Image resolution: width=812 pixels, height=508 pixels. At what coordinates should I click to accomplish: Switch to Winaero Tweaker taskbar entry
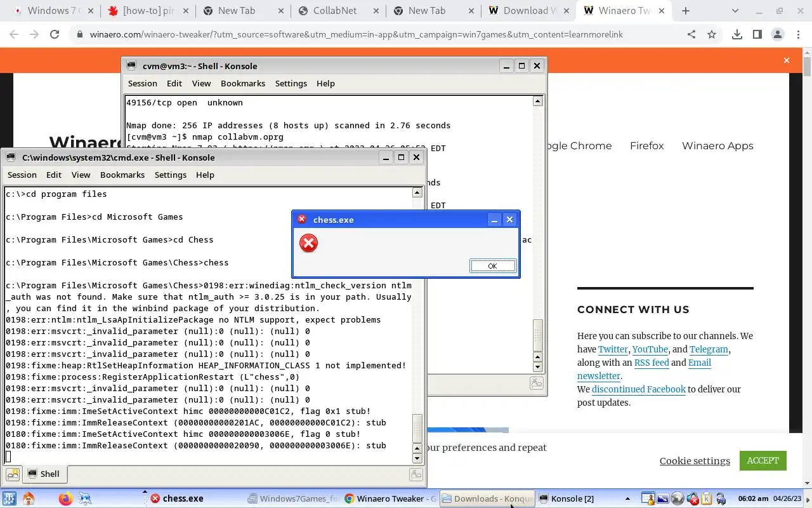(390, 498)
